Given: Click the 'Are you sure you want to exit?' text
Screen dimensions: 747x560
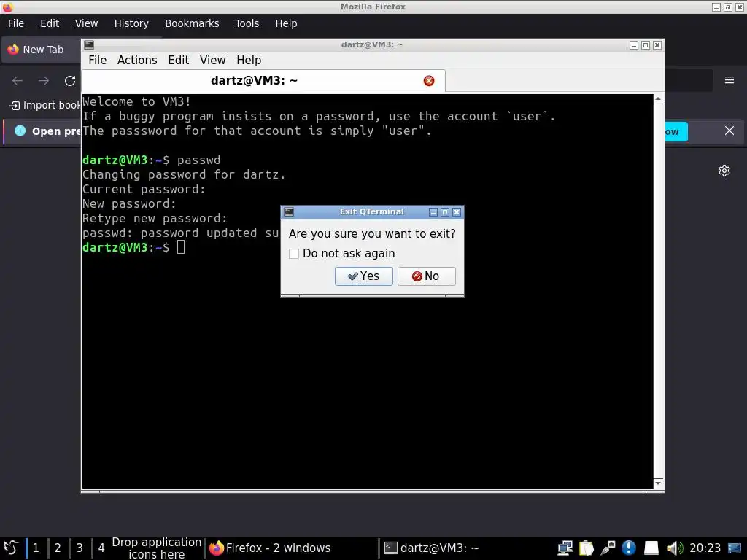Looking at the screenshot, I should (x=372, y=234).
